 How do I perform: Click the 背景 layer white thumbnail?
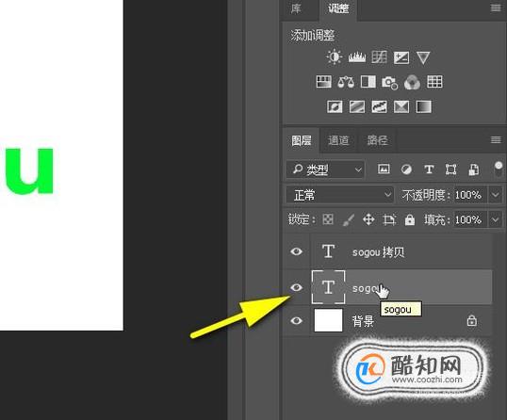click(x=328, y=320)
